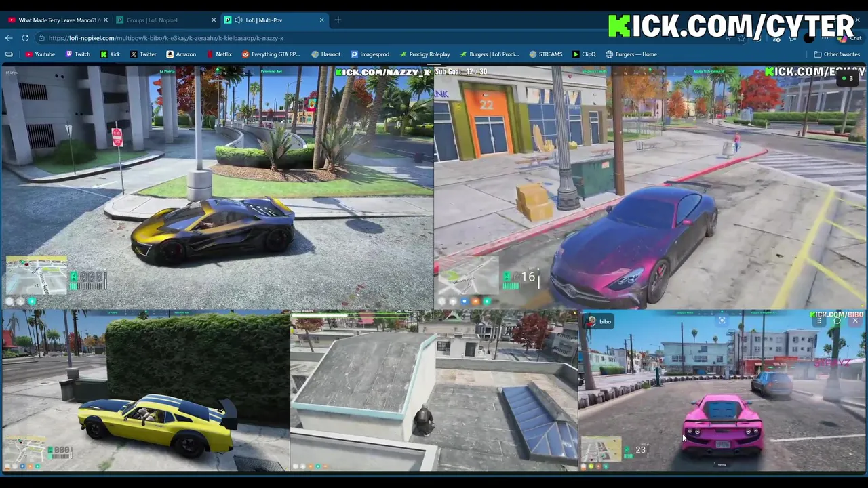Open 'Burgers | Lofi Prodi...' bookmark
This screenshot has height=488, width=868.
(x=489, y=54)
